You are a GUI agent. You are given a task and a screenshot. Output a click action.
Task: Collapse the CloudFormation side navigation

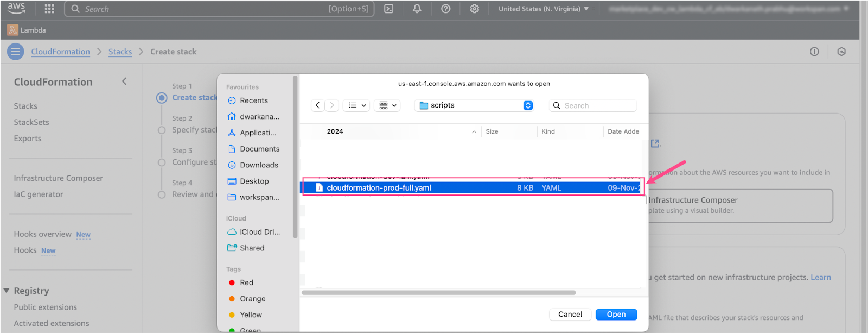124,81
